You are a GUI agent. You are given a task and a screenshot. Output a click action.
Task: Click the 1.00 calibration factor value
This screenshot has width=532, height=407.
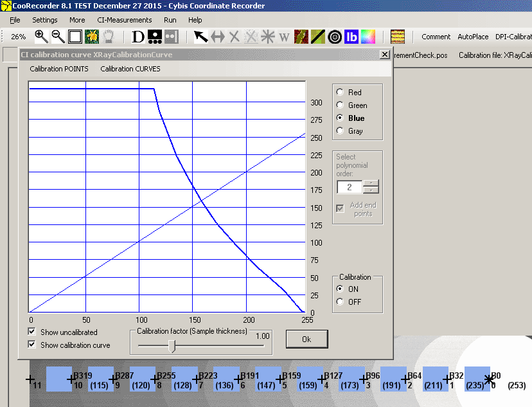tap(263, 336)
